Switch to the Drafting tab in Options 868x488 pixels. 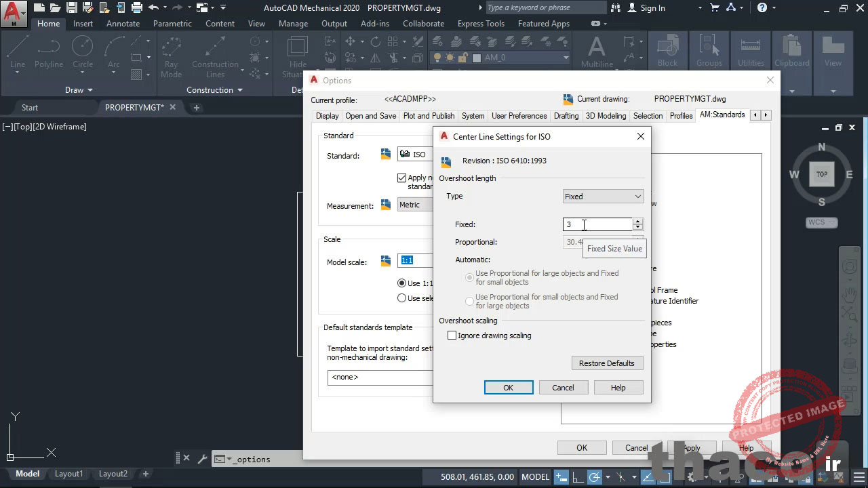(566, 115)
